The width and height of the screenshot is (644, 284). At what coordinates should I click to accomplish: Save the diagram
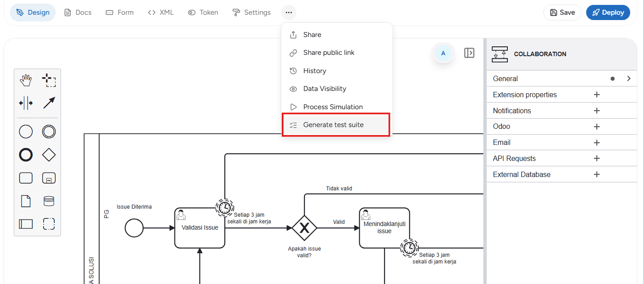pyautogui.click(x=563, y=12)
